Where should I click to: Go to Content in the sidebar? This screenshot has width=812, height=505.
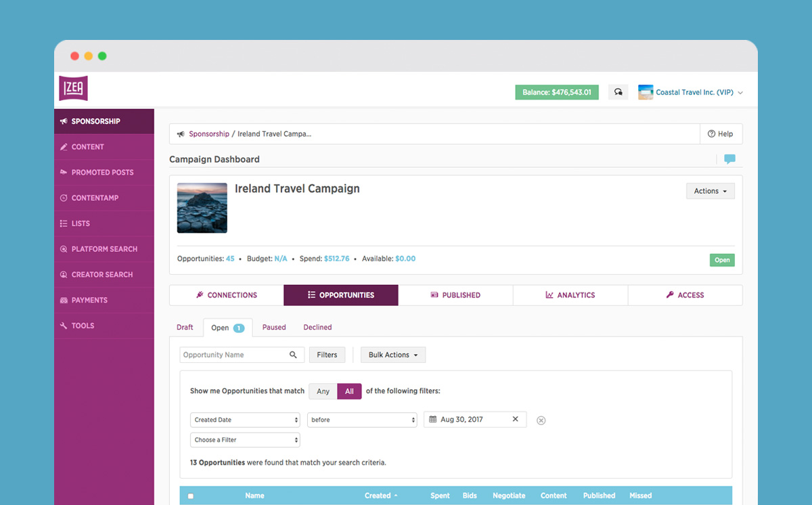click(104, 147)
